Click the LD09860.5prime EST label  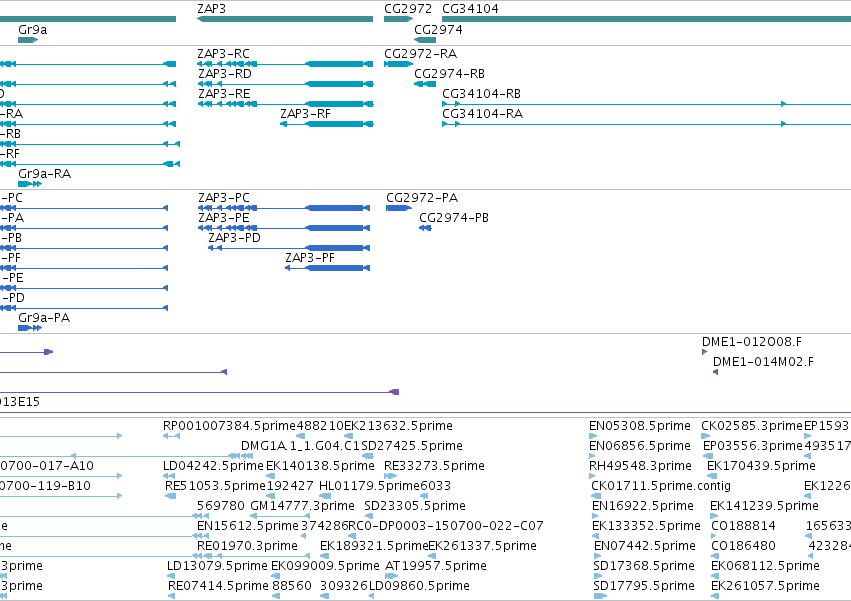(x=419, y=586)
